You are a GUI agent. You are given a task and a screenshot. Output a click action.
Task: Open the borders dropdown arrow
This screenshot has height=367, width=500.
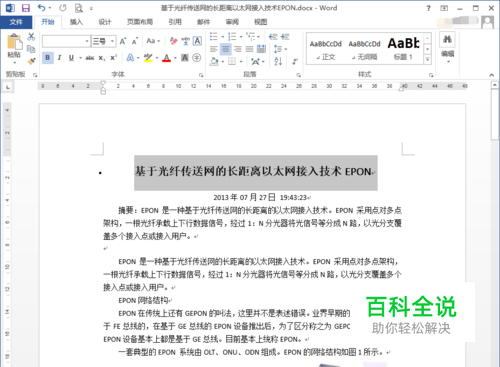click(241, 61)
